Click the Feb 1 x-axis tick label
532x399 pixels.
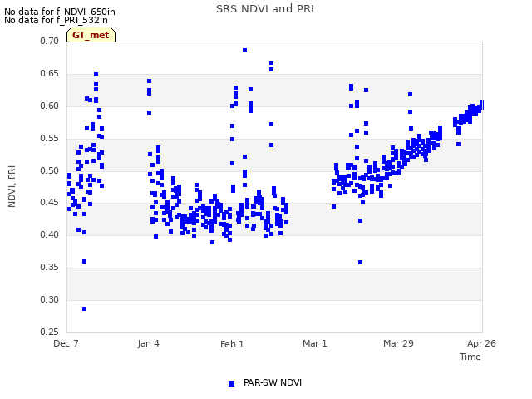point(232,344)
